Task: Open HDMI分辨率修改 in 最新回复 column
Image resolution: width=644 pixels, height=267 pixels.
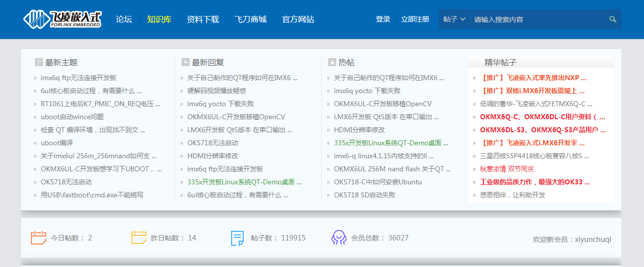Action: tap(213, 156)
